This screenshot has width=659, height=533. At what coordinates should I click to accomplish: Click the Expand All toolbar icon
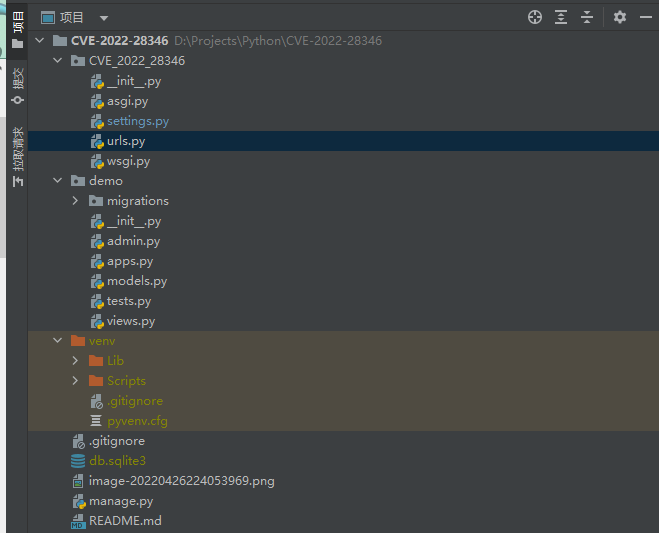561,17
